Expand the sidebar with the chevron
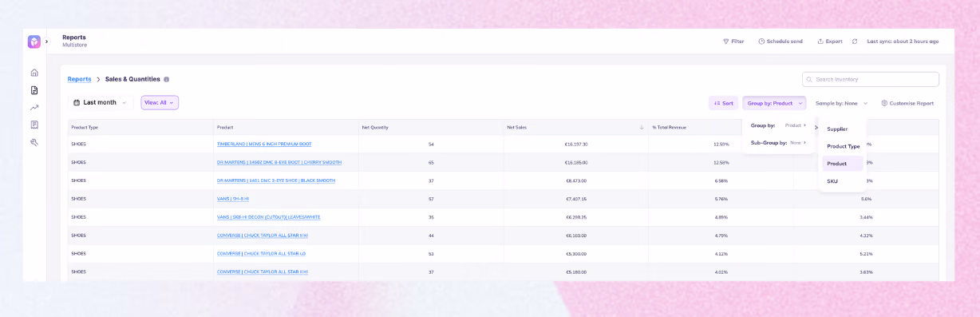Image resolution: width=980 pixels, height=317 pixels. pos(46,42)
